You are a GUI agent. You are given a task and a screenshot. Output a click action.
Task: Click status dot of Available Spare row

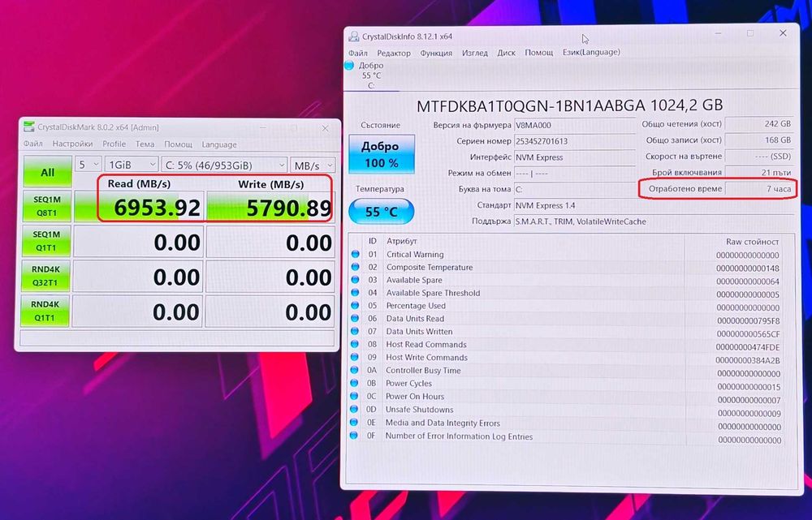pyautogui.click(x=356, y=280)
